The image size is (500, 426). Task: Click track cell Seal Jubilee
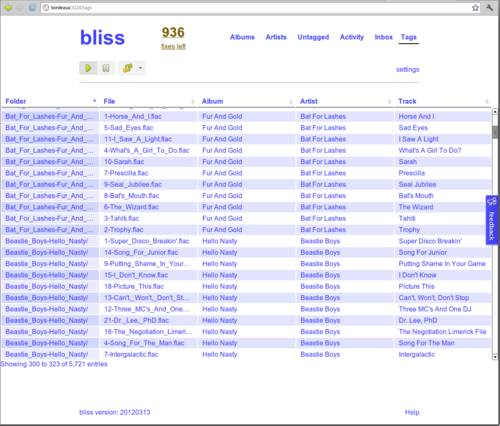pos(443,184)
